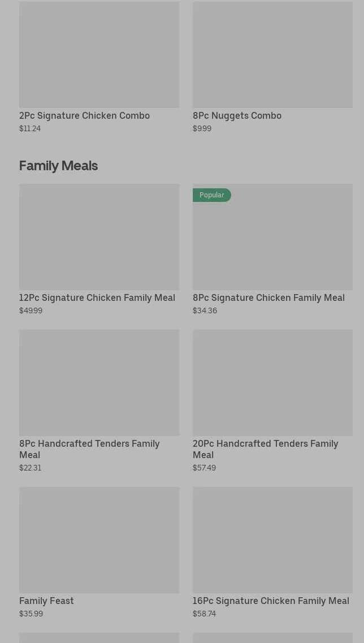Select the 8Pc Nuggets Combo photo
The image size is (364, 643).
(272, 54)
